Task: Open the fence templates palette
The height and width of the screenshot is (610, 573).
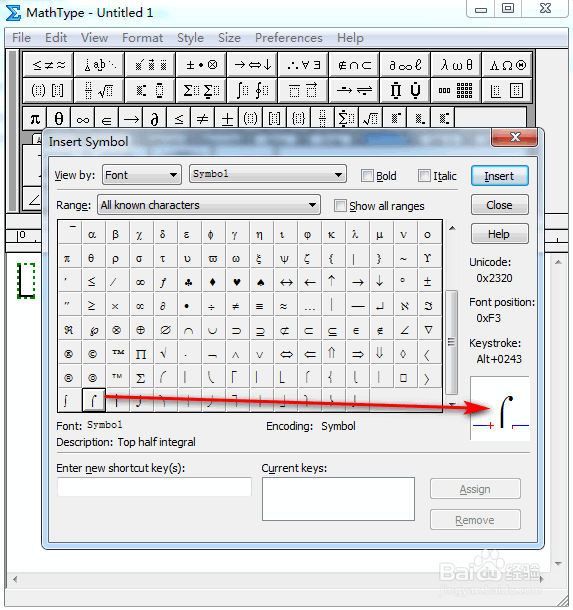Action: 48,91
